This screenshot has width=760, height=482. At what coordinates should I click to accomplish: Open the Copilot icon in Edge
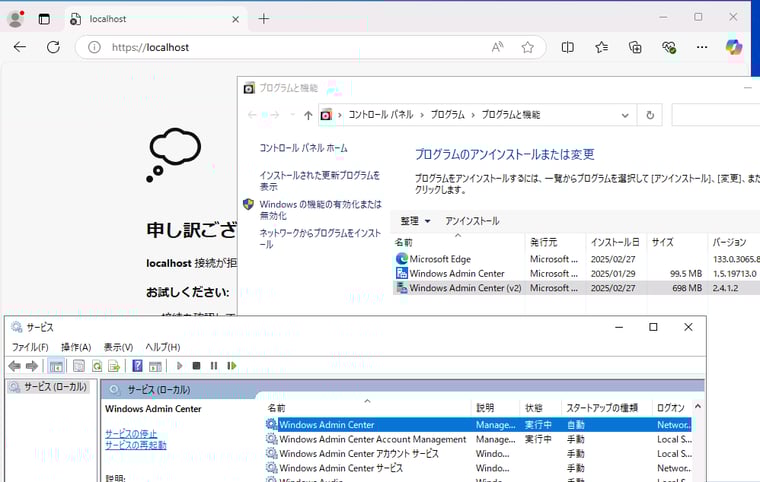(x=734, y=47)
